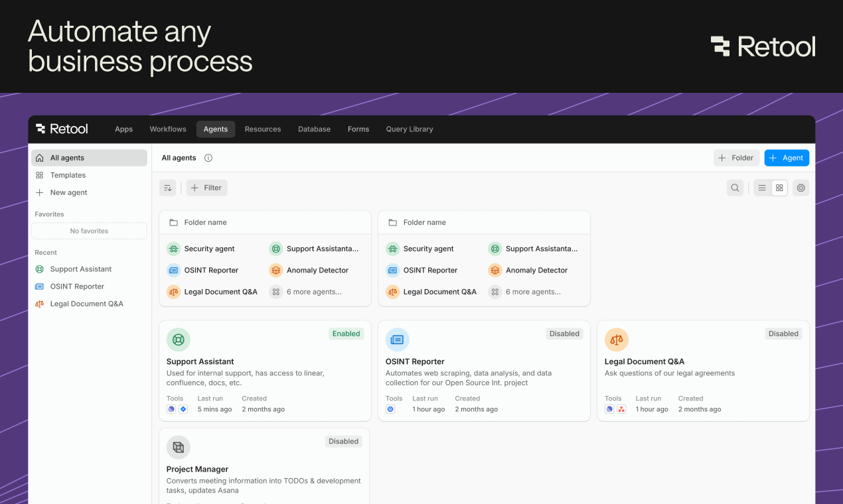
Task: Add a Filter
Action: tap(206, 188)
